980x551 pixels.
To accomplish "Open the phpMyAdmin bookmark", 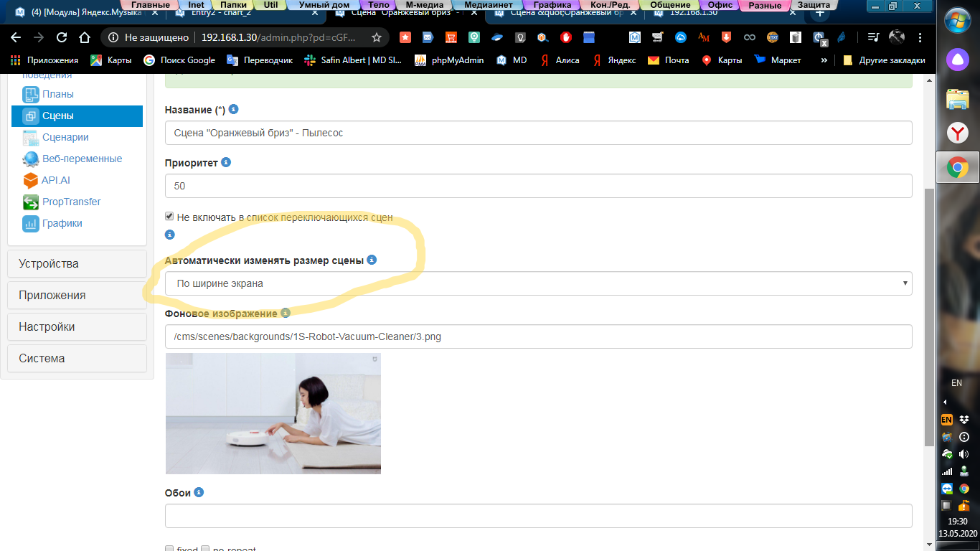I will tap(449, 60).
